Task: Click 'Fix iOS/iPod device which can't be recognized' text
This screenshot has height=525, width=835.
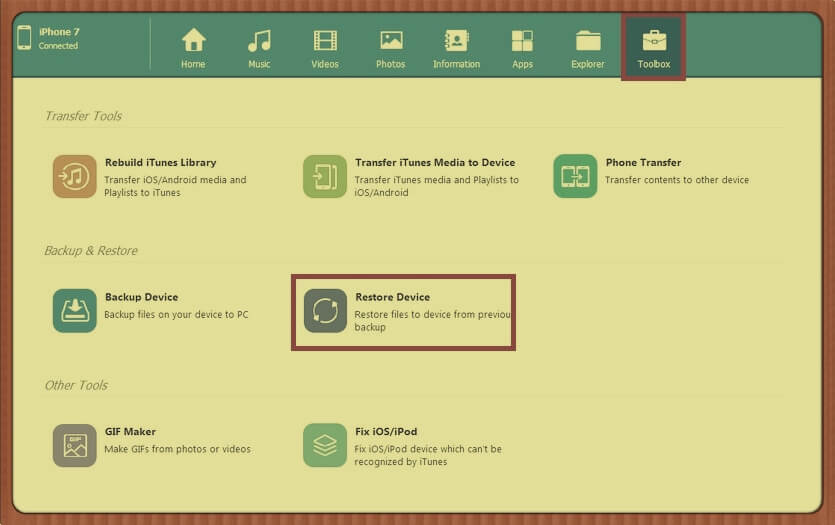Action: pyautogui.click(x=428, y=455)
